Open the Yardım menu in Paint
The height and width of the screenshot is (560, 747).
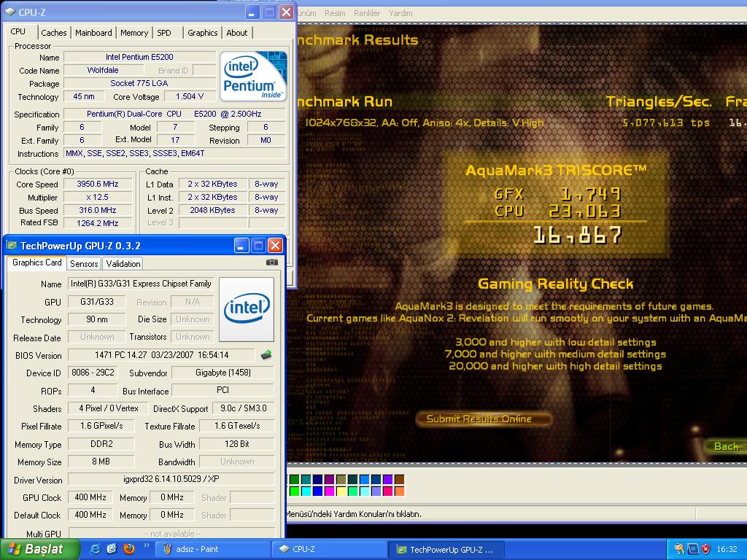[400, 13]
